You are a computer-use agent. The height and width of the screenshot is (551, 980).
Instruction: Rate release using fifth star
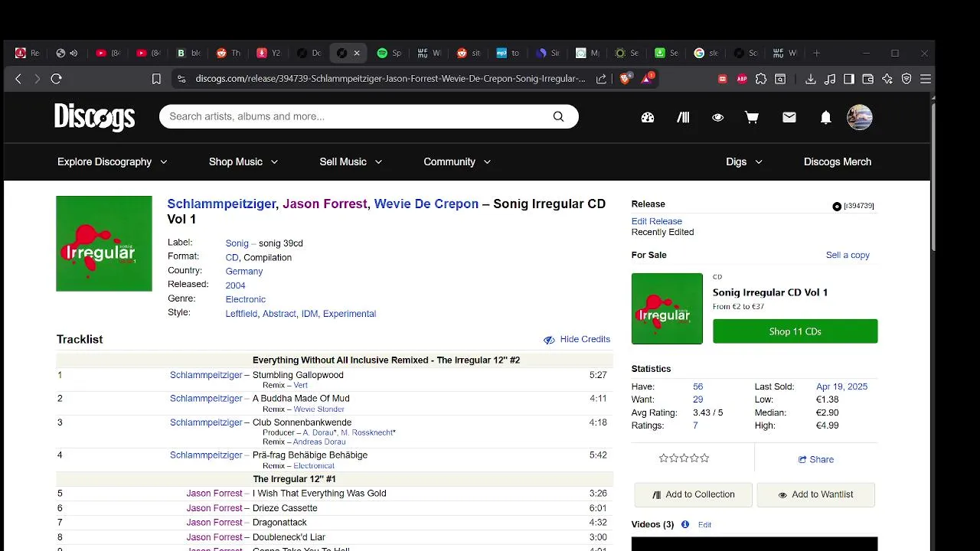(x=704, y=458)
